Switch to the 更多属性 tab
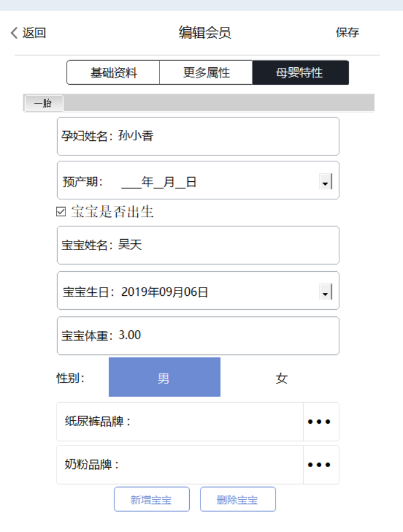This screenshot has height=532, width=403. (x=207, y=72)
